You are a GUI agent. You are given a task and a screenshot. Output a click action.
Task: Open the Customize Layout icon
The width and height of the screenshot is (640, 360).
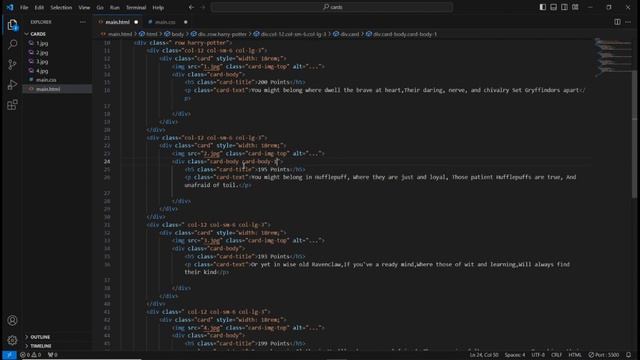575,7
